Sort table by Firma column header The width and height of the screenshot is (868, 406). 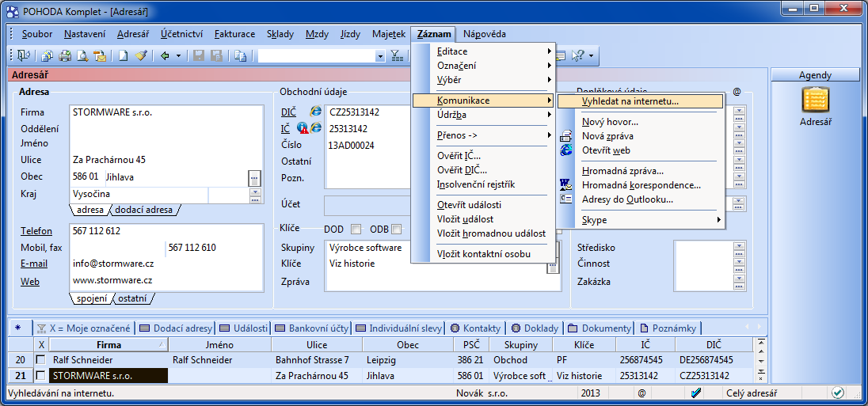pos(109,344)
